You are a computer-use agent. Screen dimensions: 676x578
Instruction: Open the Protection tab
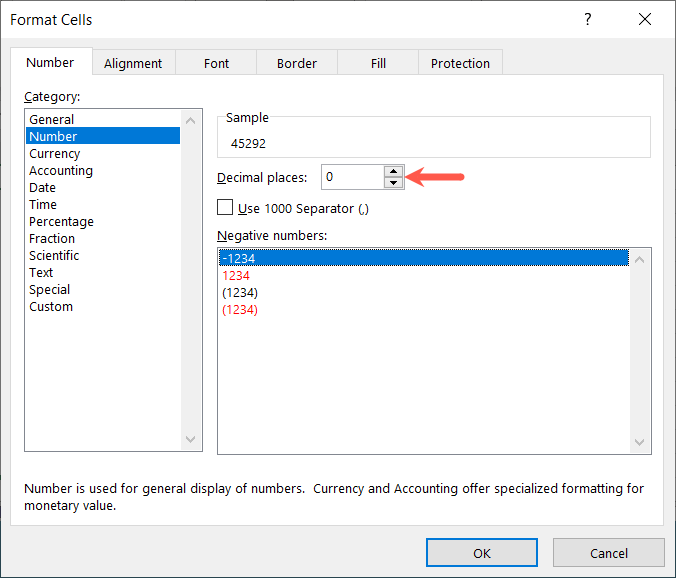[x=460, y=63]
